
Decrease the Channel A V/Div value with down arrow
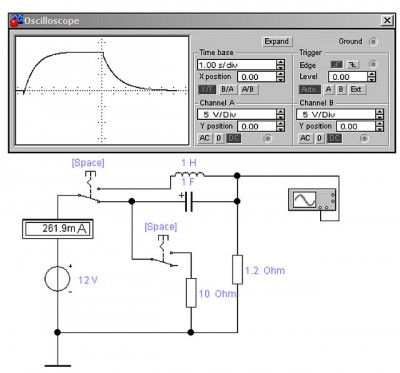[x=281, y=117]
